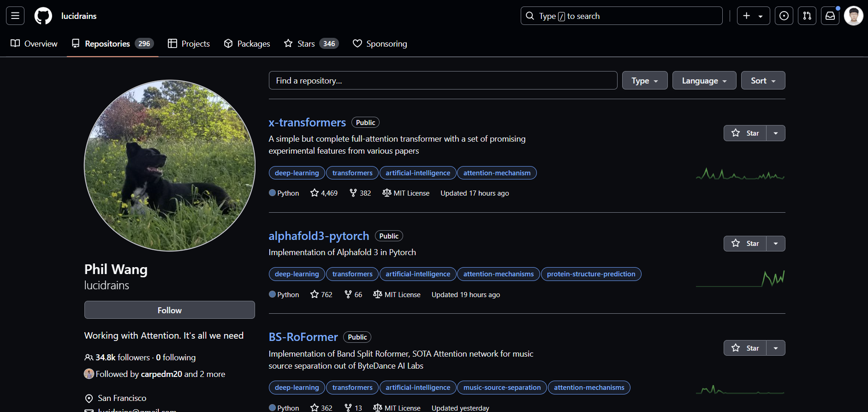Click the 'Updated 19 hours ago' text

[x=466, y=295]
